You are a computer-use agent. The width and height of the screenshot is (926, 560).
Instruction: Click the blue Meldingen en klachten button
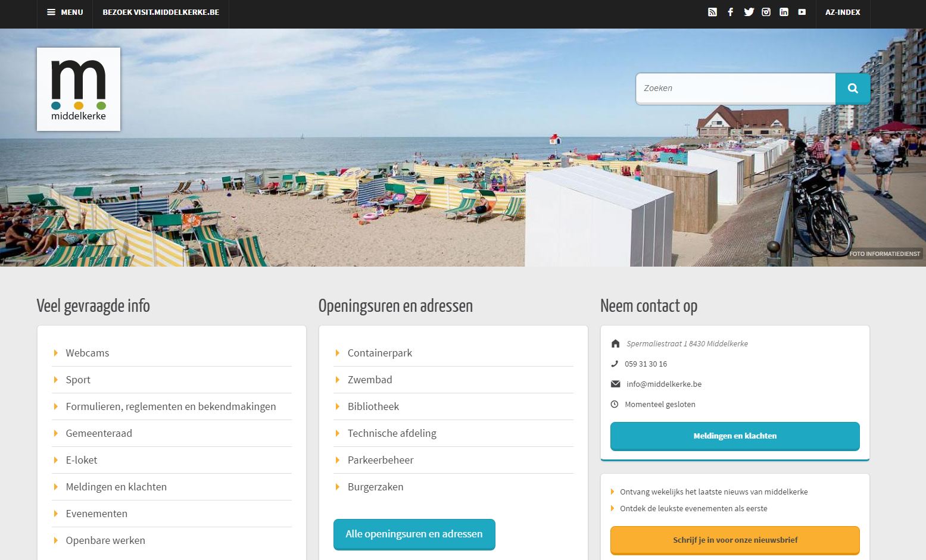point(735,436)
